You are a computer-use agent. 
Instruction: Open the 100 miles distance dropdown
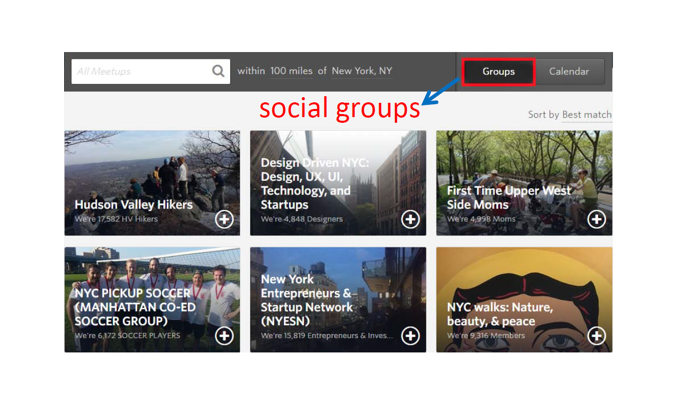click(x=291, y=71)
